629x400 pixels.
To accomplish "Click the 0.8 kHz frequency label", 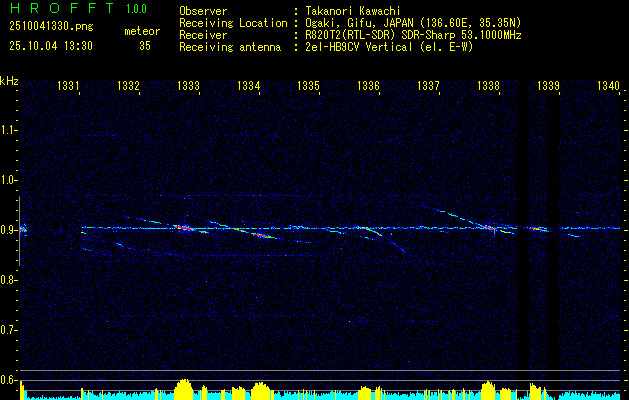I will coord(8,280).
